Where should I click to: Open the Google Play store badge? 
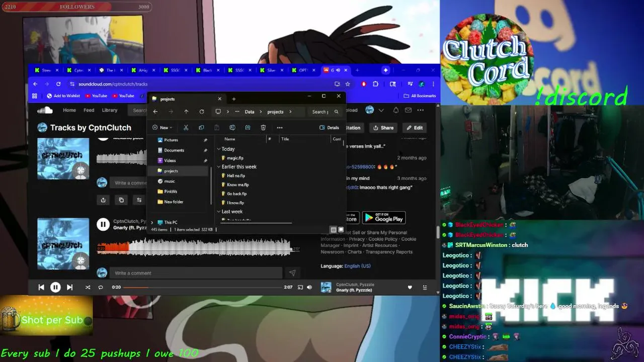click(x=384, y=218)
